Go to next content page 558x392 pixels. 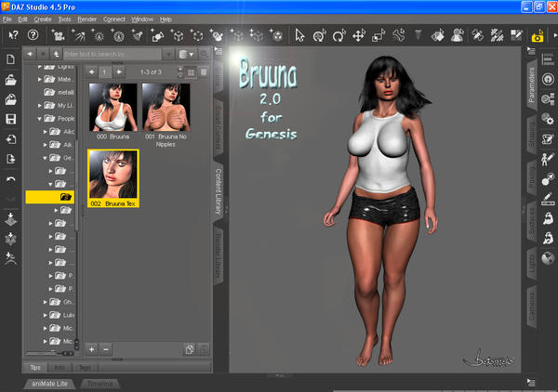(x=119, y=72)
